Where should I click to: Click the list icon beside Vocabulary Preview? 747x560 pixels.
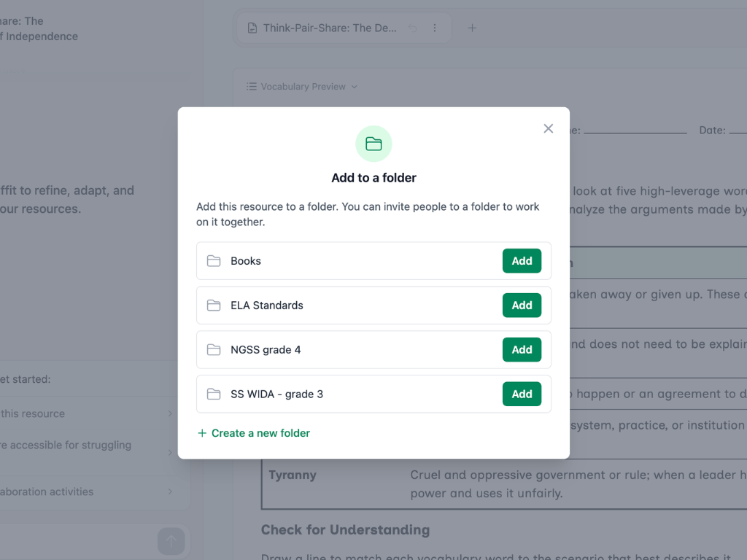(x=252, y=87)
